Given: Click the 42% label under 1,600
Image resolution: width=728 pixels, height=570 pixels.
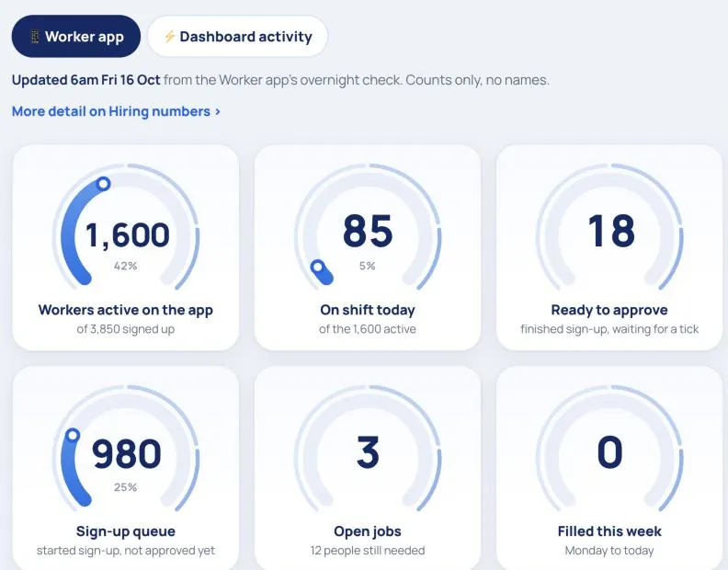Looking at the screenshot, I should [125, 267].
